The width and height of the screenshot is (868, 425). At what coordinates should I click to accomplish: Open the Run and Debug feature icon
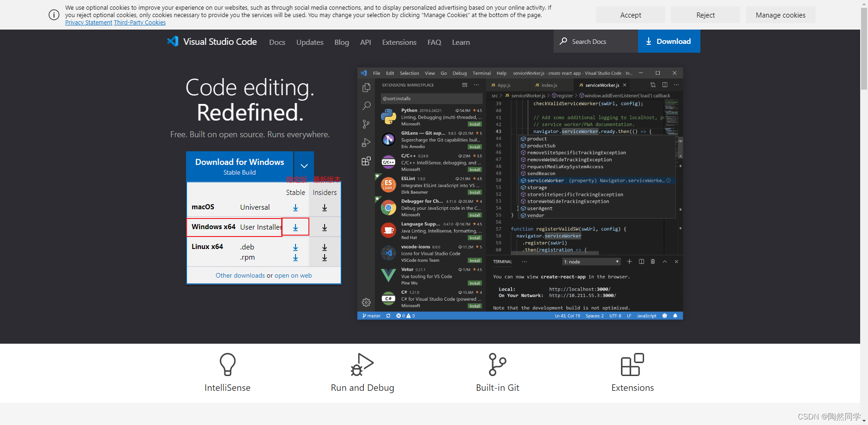point(362,364)
